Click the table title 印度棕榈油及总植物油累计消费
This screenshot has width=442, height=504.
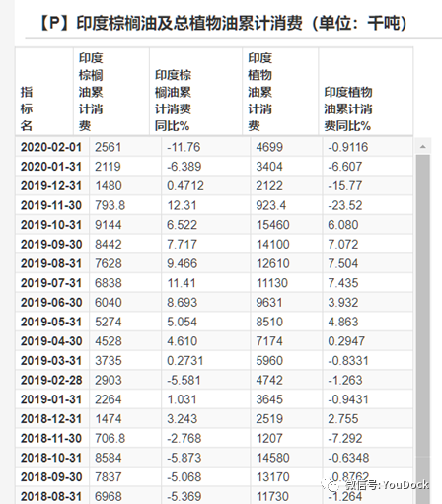[189, 24]
